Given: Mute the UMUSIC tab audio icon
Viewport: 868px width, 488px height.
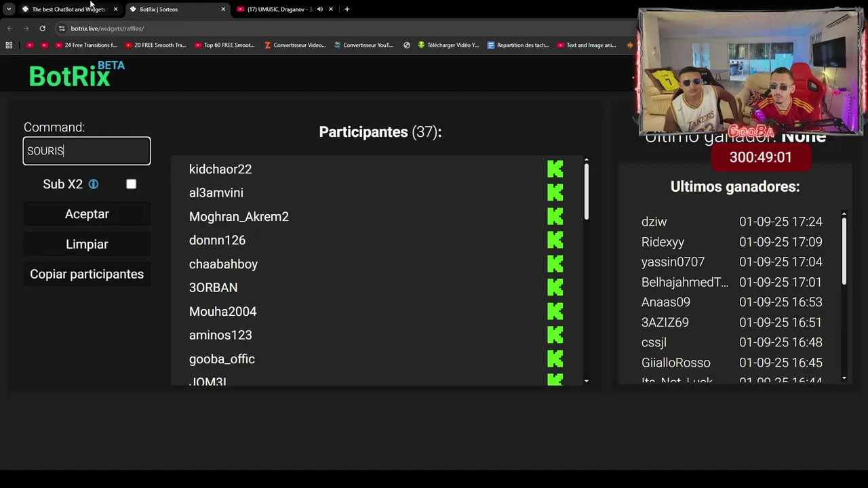Looking at the screenshot, I should click(320, 9).
